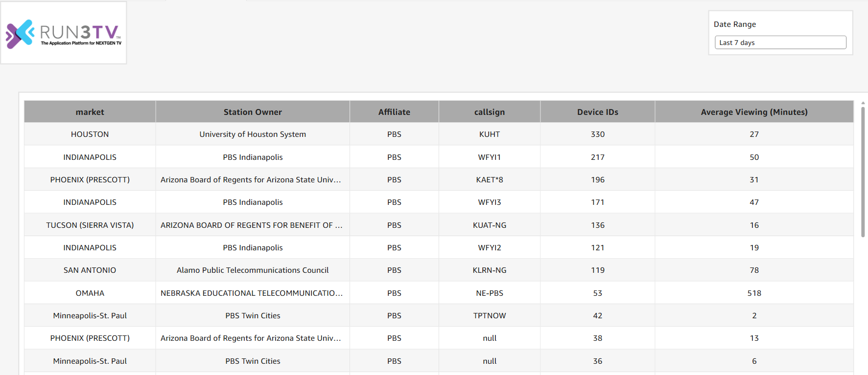Sort by Device IDs column header
This screenshot has height=375, width=868.
pyautogui.click(x=597, y=112)
